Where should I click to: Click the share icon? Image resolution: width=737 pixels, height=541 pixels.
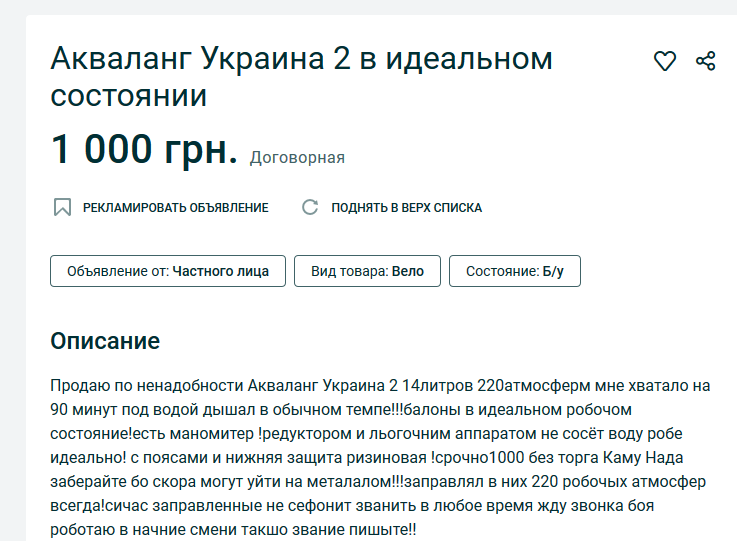point(706,61)
